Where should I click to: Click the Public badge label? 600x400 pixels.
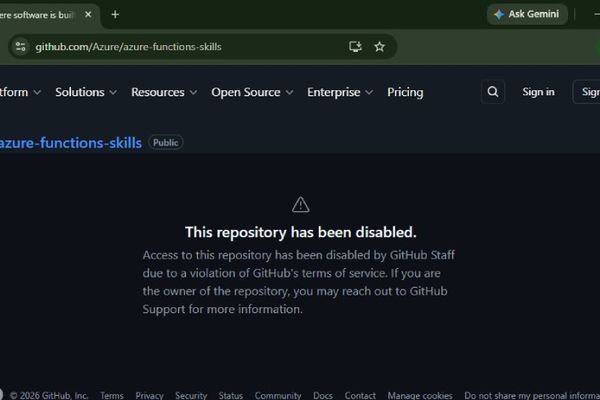(166, 142)
